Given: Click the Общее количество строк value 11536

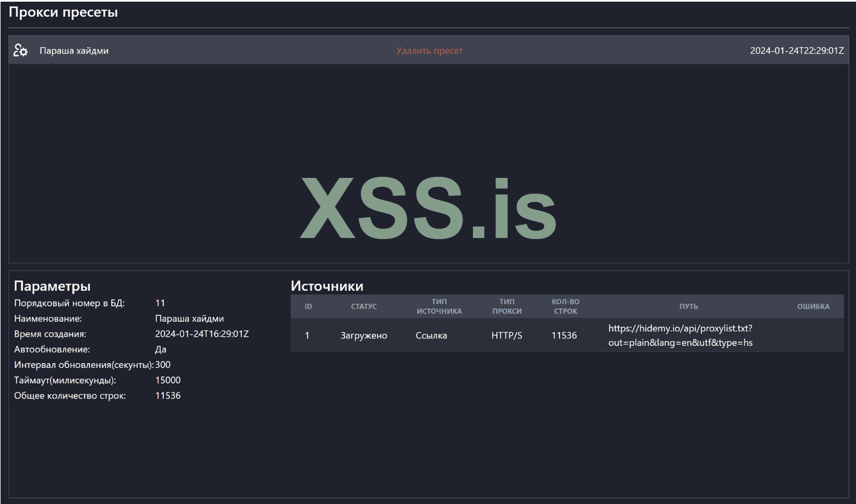Looking at the screenshot, I should (x=168, y=396).
